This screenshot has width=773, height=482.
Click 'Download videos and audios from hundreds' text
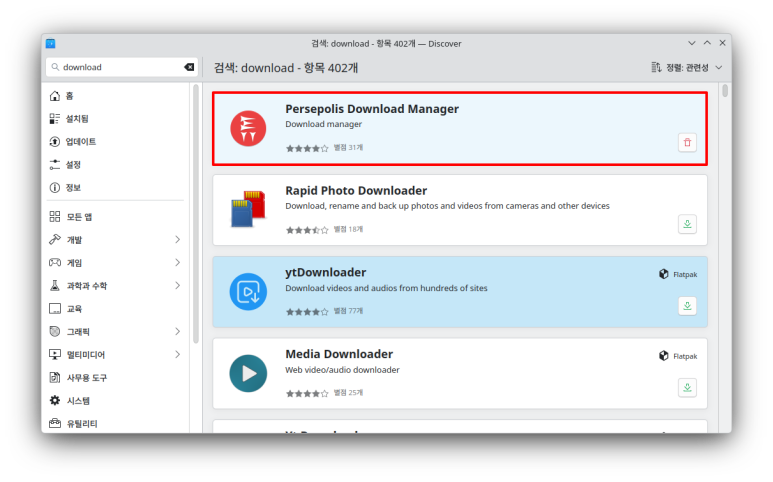coord(386,288)
